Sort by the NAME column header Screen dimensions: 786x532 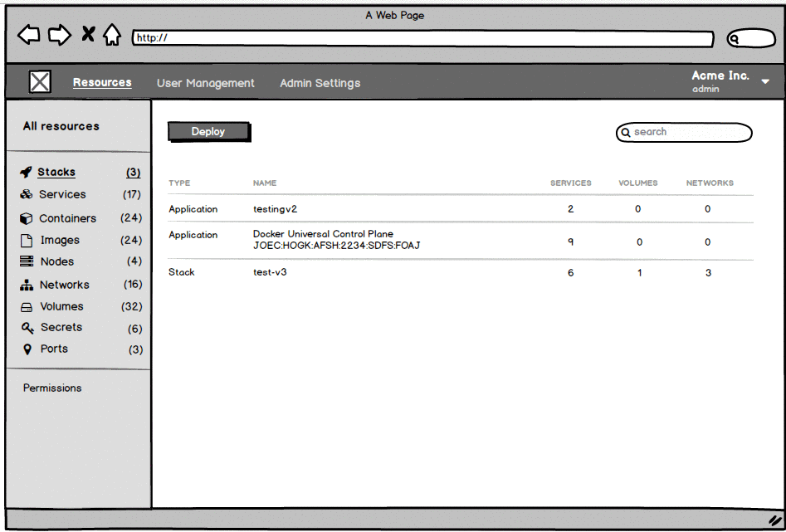pyautogui.click(x=265, y=183)
